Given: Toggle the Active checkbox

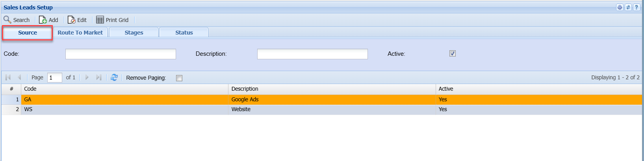Looking at the screenshot, I should tap(453, 54).
